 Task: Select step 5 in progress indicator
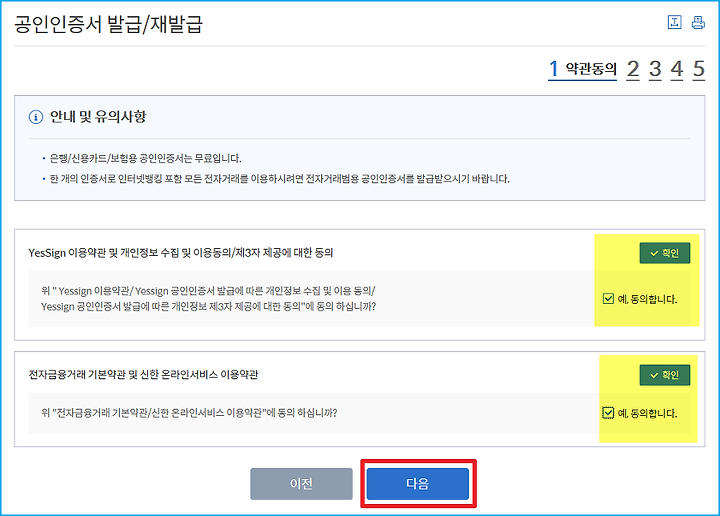699,69
